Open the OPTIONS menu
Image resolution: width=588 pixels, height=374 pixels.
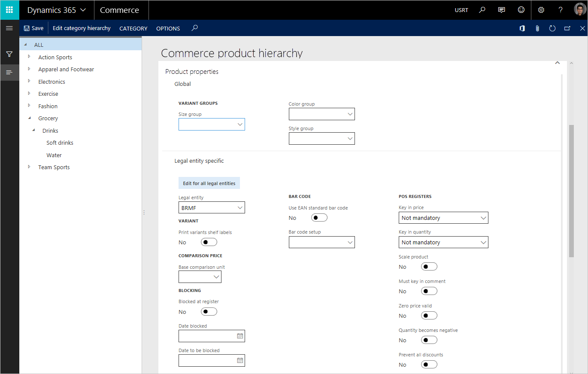point(167,28)
